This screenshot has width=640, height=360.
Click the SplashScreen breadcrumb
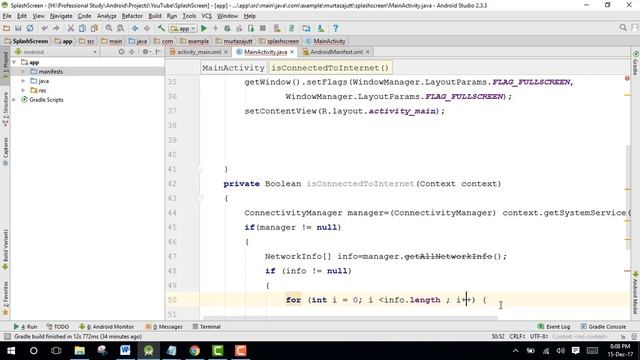click(26, 41)
